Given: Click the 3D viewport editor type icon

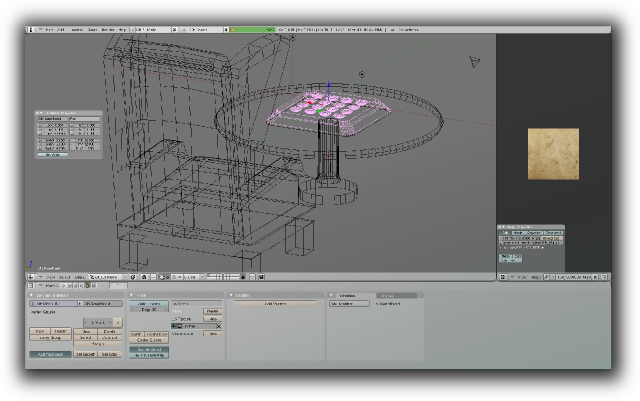Looking at the screenshot, I should (x=32, y=276).
